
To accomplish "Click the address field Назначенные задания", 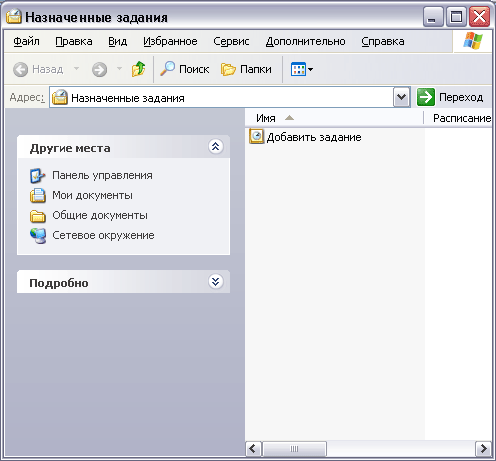I will click(221, 97).
